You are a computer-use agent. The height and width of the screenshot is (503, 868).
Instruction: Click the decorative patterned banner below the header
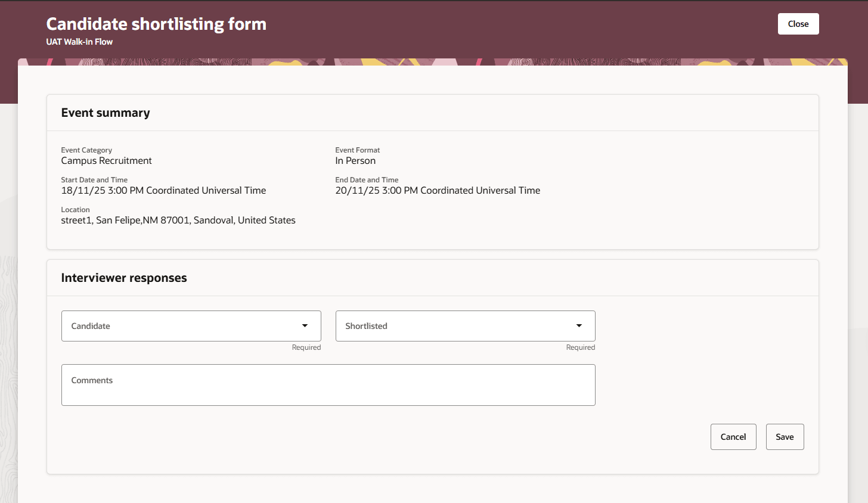tap(434, 63)
